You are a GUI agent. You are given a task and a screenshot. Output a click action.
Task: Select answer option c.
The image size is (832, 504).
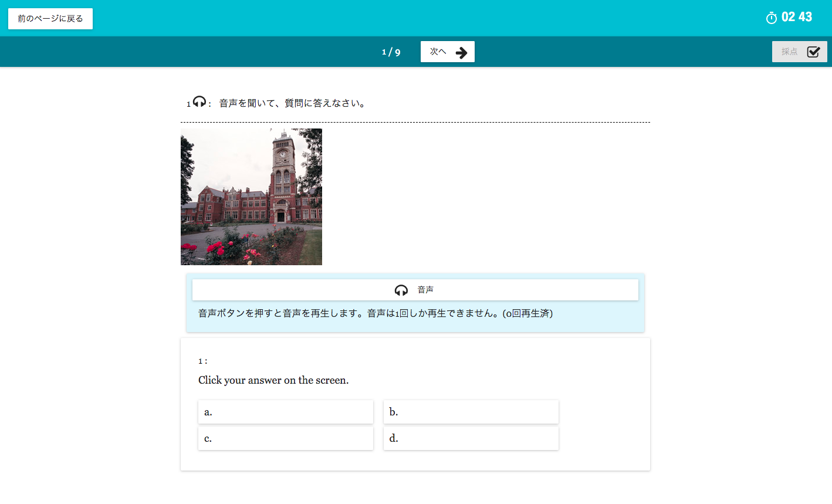(x=286, y=438)
